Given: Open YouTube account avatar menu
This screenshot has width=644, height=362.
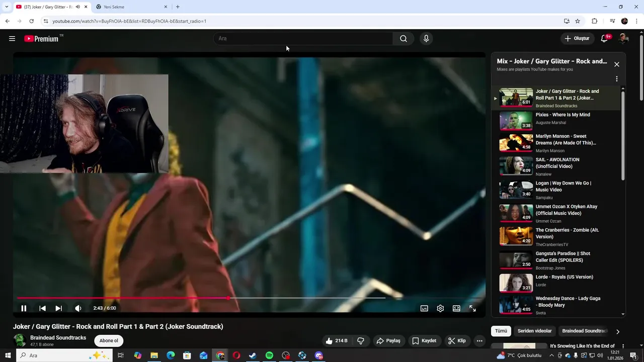Looking at the screenshot, I should click(624, 39).
